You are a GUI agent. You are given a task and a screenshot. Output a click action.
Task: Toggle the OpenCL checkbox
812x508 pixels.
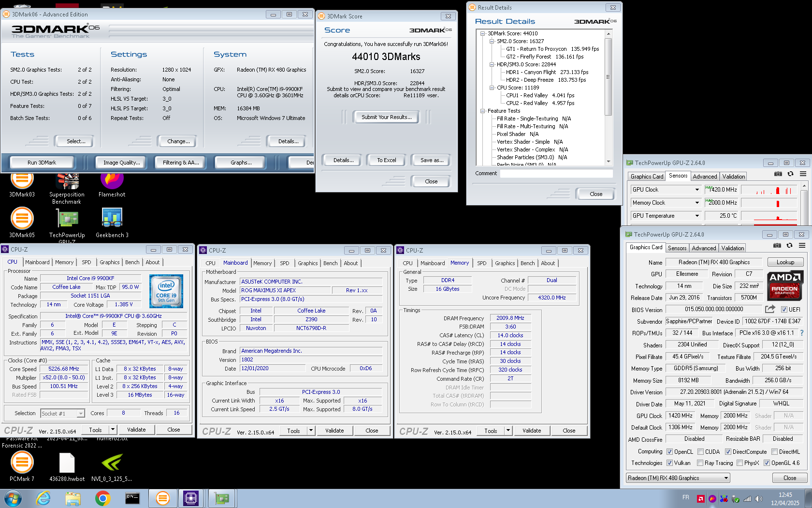pos(669,452)
